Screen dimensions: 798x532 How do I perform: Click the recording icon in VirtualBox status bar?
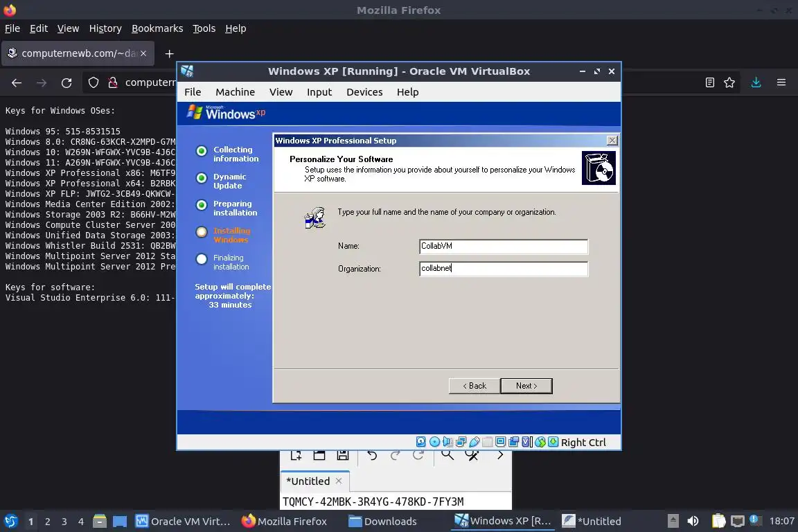click(513, 442)
